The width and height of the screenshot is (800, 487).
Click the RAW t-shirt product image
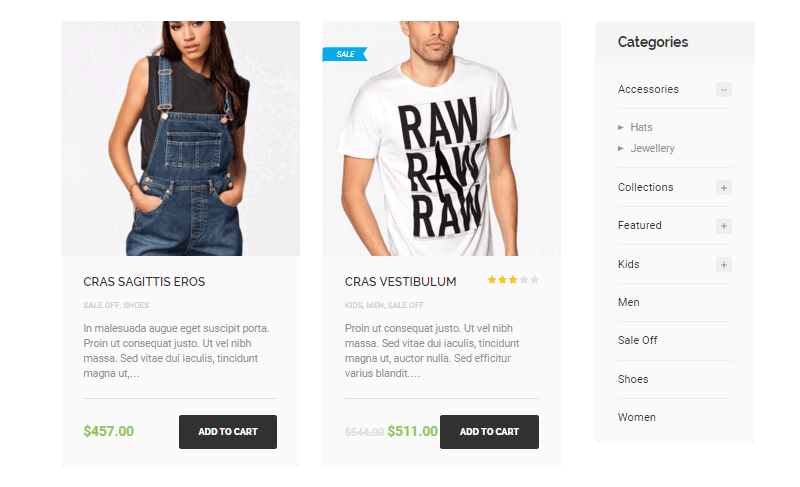[x=442, y=138]
